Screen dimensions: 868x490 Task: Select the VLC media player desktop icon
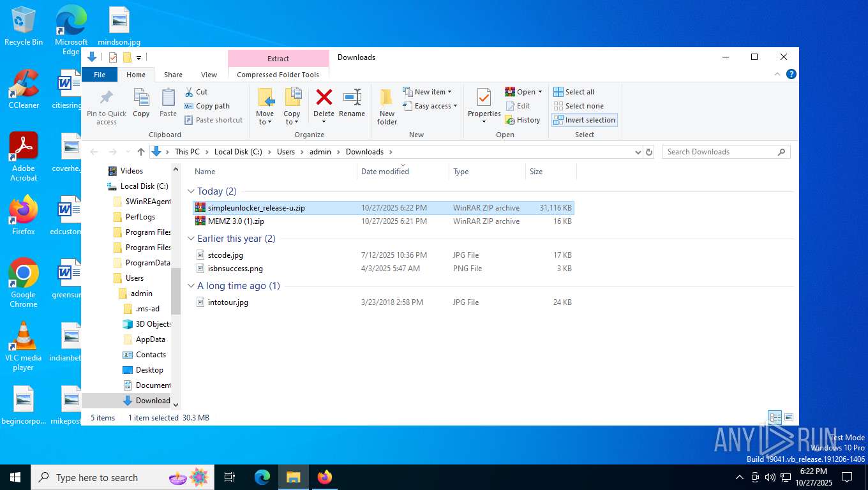(24, 346)
